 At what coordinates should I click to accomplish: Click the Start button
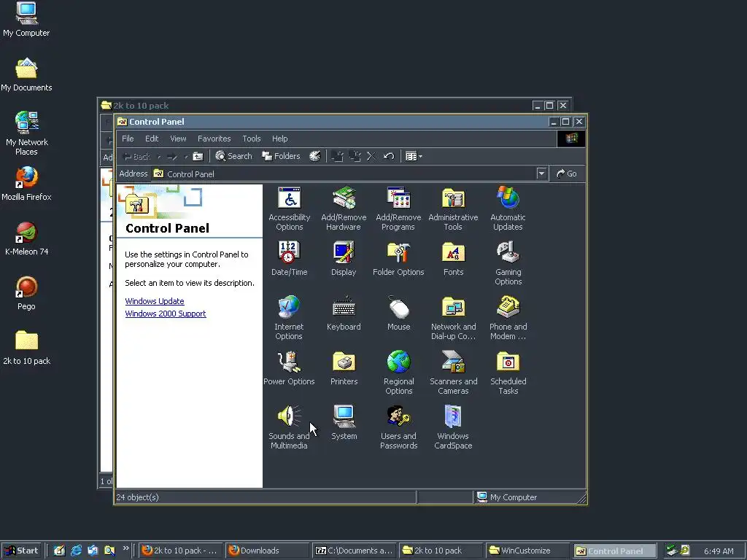(x=21, y=551)
